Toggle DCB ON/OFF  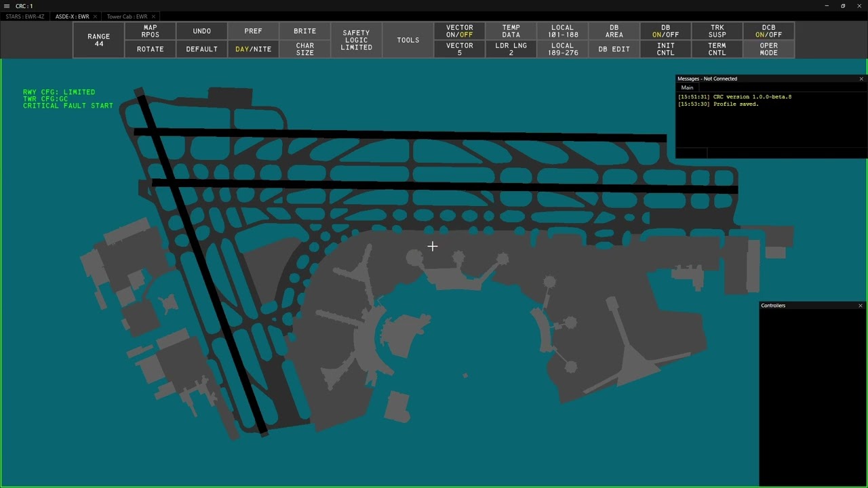coord(768,31)
